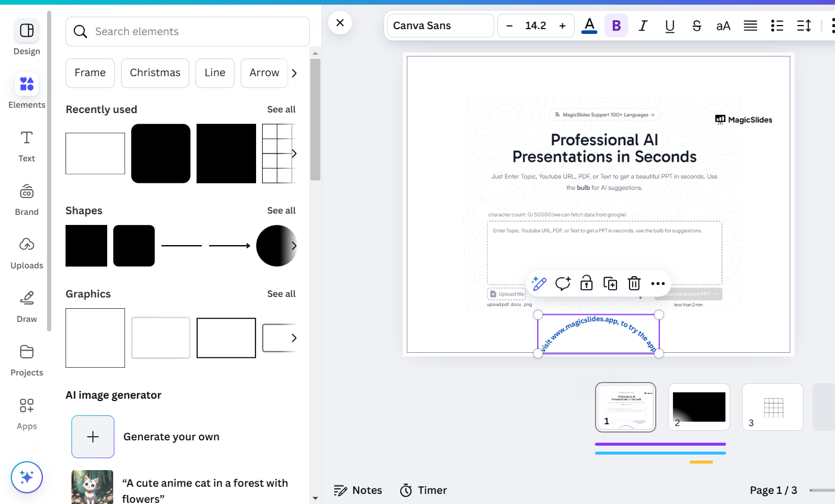Close the elements side panel
Viewport: 835px width, 504px height.
pyautogui.click(x=340, y=23)
